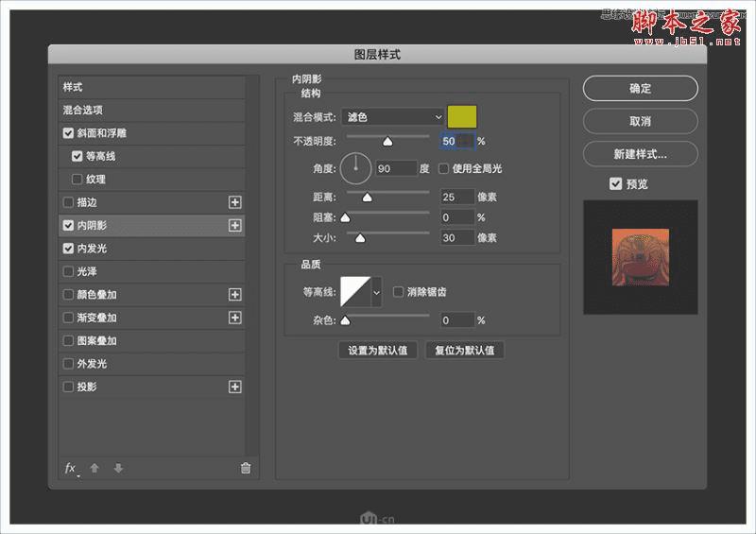The image size is (756, 534).
Task: Click the 新建样式... button
Action: click(x=641, y=154)
